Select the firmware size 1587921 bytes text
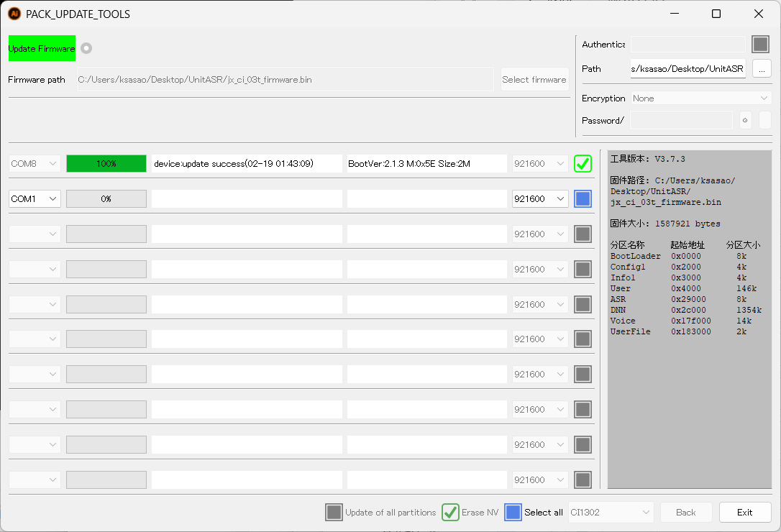 [x=665, y=224]
